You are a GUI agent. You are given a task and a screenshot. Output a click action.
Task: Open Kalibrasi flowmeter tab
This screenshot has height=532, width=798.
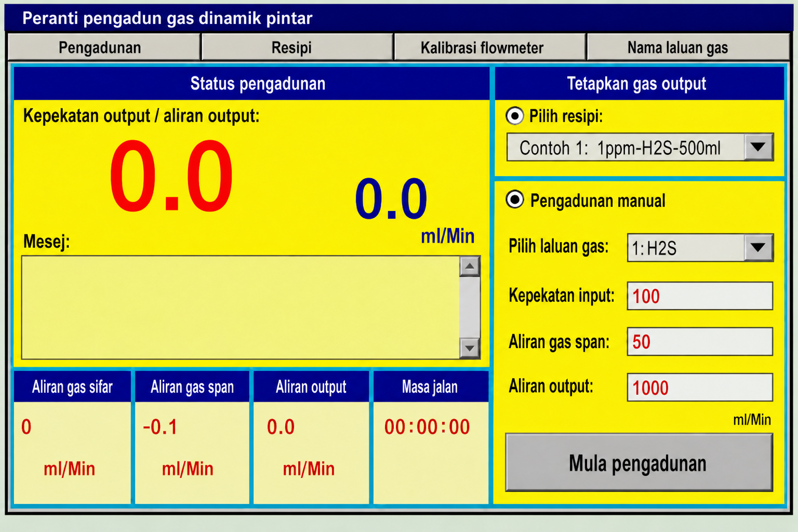490,47
